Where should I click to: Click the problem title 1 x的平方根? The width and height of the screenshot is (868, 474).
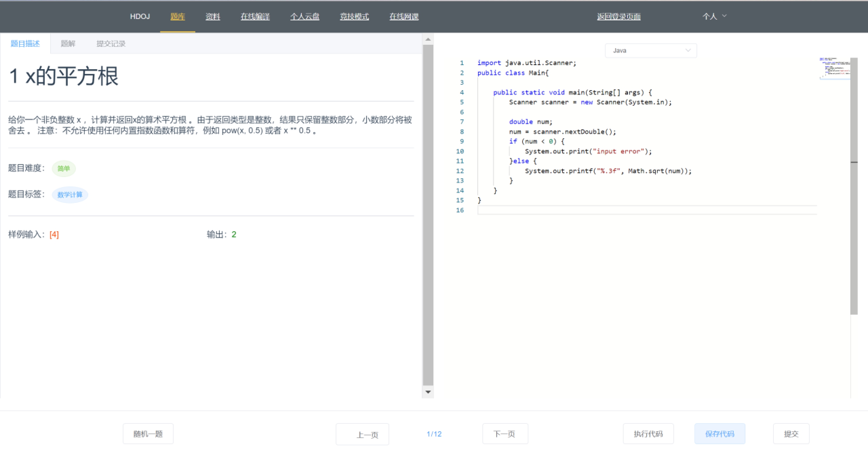click(x=64, y=76)
